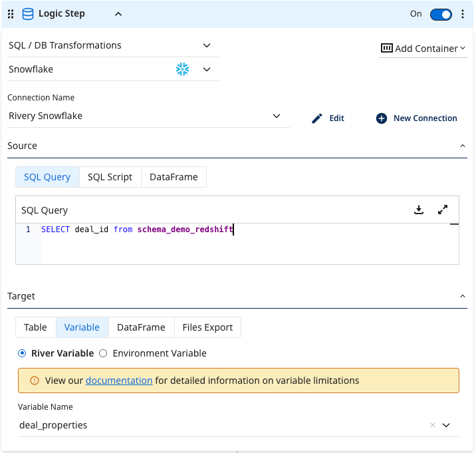Screen dimensions: 476x453
Task: Click the Edit connection button
Action: tap(328, 118)
